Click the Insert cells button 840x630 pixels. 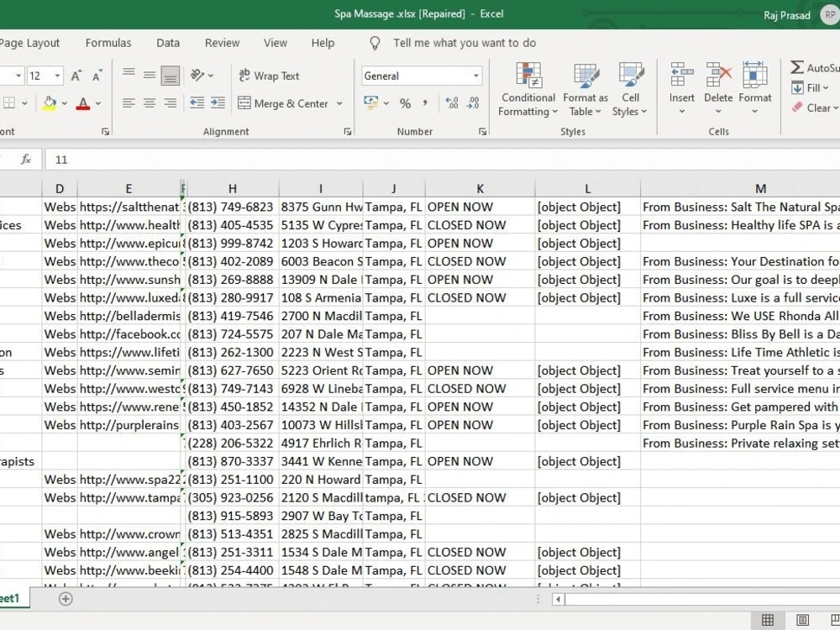(681, 89)
